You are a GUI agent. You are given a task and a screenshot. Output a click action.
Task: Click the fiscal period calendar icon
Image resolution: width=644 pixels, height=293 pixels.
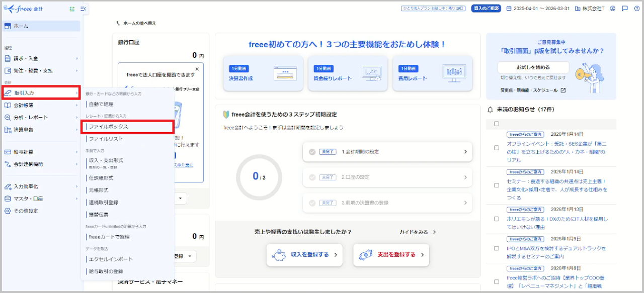coord(509,9)
